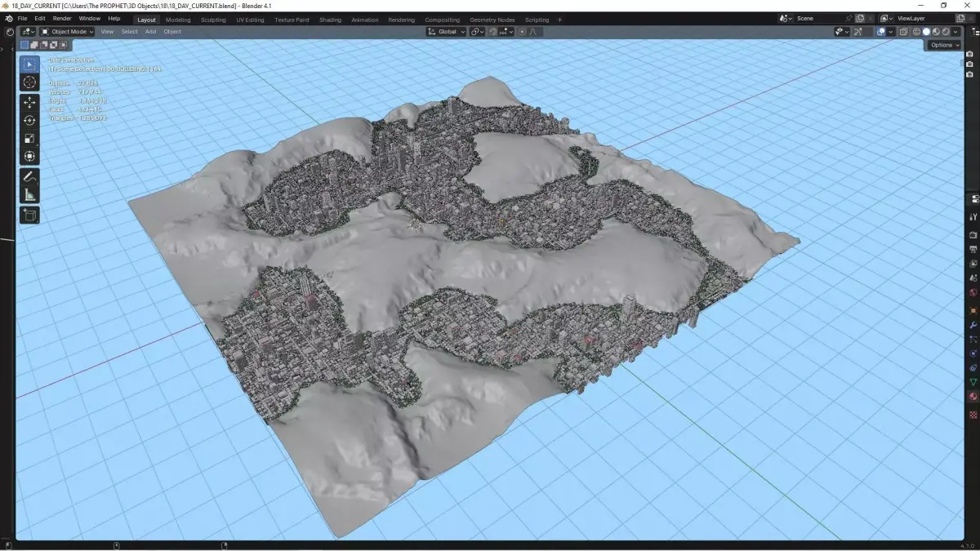The image size is (980, 551).
Task: Open the Tool properties tab
Action: [973, 217]
